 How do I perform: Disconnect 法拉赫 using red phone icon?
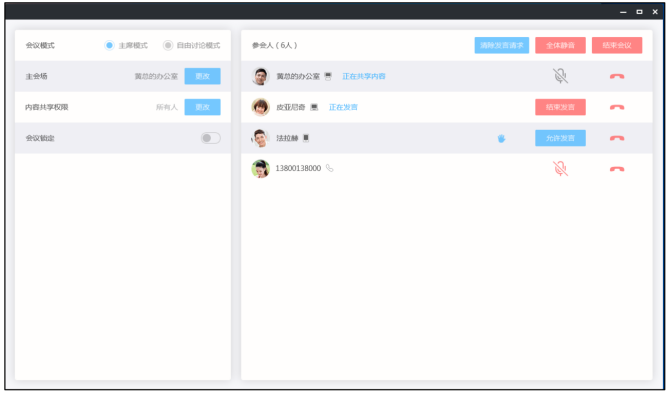pos(617,138)
